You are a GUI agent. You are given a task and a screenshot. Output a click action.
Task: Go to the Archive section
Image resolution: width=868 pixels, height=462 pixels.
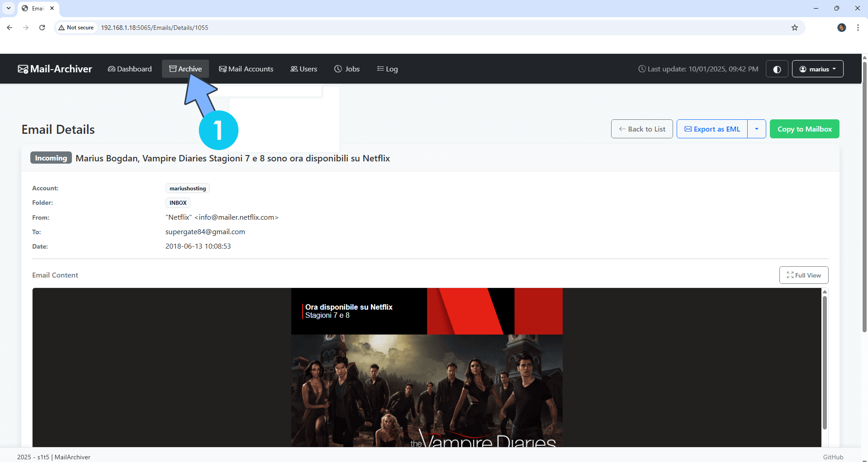[x=185, y=69]
